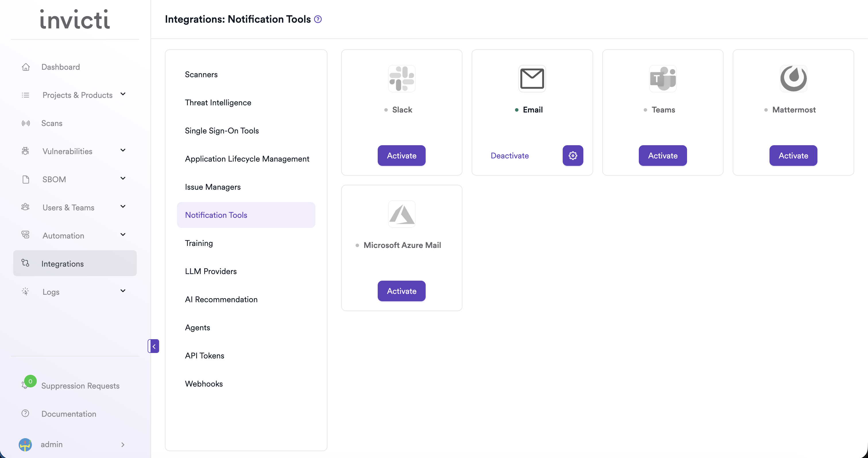868x458 pixels.
Task: Open the Issue Managers section
Action: pos(213,187)
